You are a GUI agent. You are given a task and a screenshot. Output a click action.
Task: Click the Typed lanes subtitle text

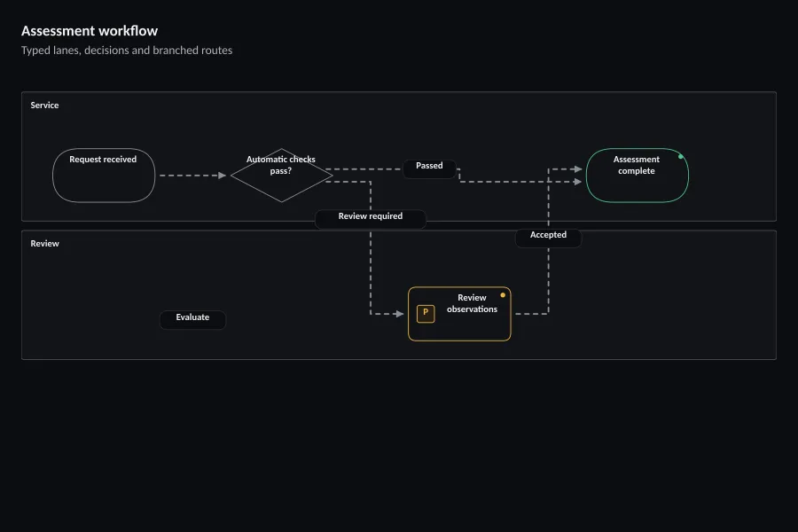(x=127, y=51)
